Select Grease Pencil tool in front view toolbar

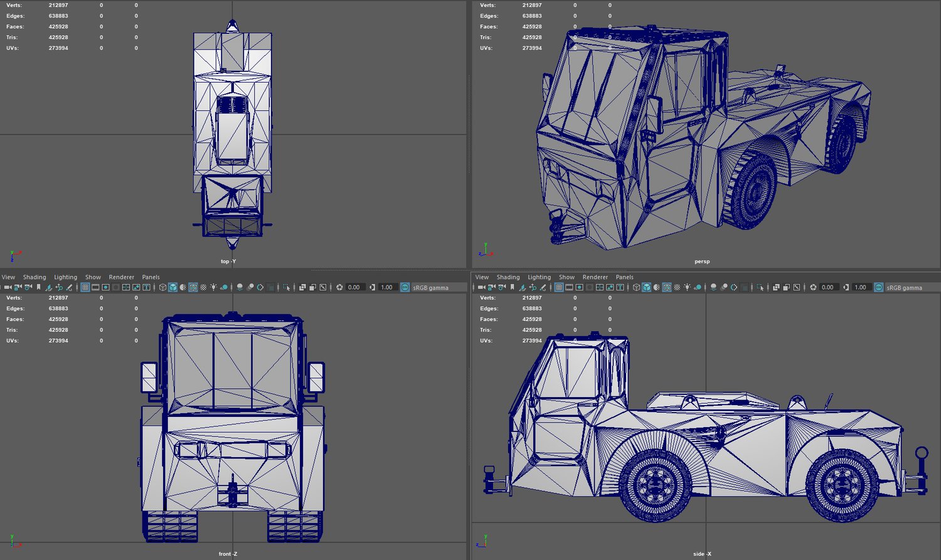click(x=69, y=287)
